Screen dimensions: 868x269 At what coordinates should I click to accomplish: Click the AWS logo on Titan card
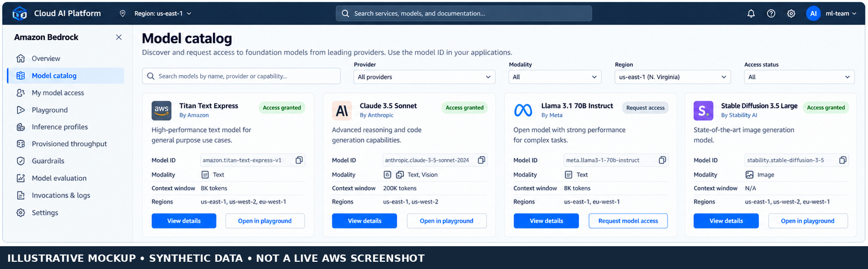(x=161, y=110)
